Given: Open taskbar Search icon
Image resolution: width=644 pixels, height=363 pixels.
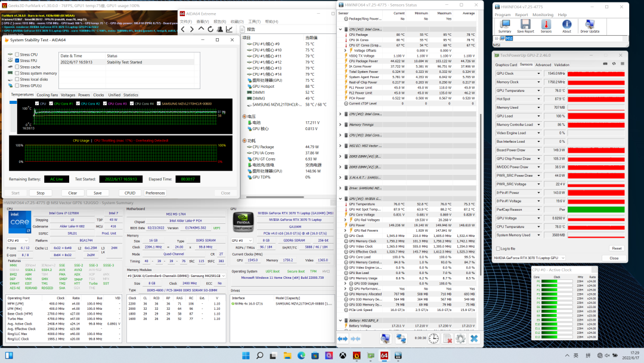Looking at the screenshot, I should [259, 356].
